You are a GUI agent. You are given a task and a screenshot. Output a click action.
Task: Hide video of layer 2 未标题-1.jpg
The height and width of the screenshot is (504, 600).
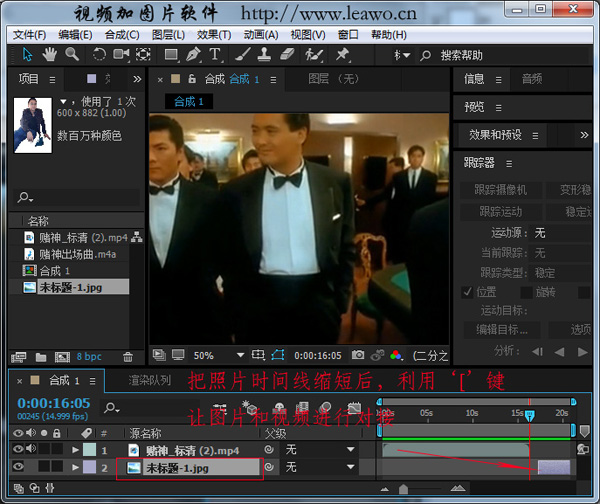tap(18, 466)
